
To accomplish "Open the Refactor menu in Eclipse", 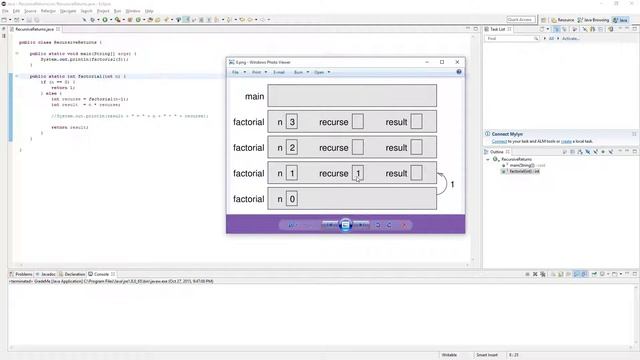I will 48,11.
